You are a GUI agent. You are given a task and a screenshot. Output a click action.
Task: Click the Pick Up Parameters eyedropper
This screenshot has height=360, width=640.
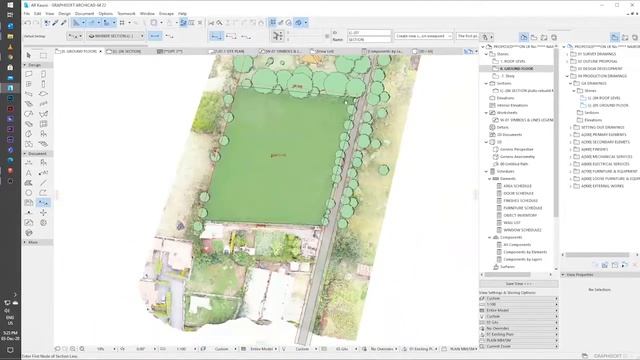(x=55, y=23)
